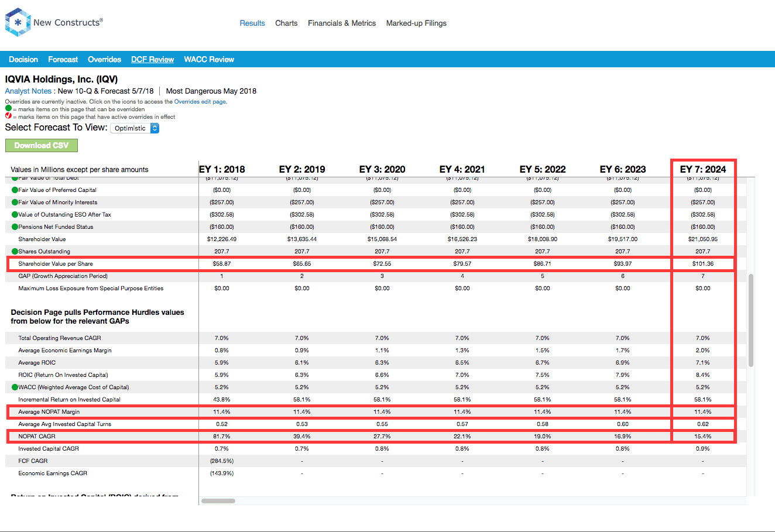Click green override dot beside Value of Outstanding ESO After Tax
Screen dimensions: 775x532
pos(15,214)
